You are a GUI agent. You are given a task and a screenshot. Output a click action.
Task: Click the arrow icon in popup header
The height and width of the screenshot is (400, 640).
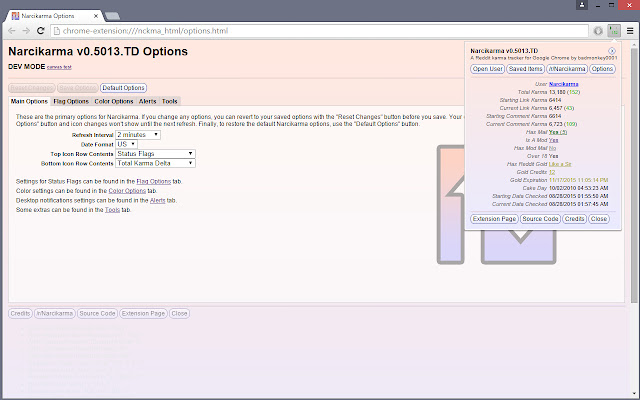coord(611,51)
